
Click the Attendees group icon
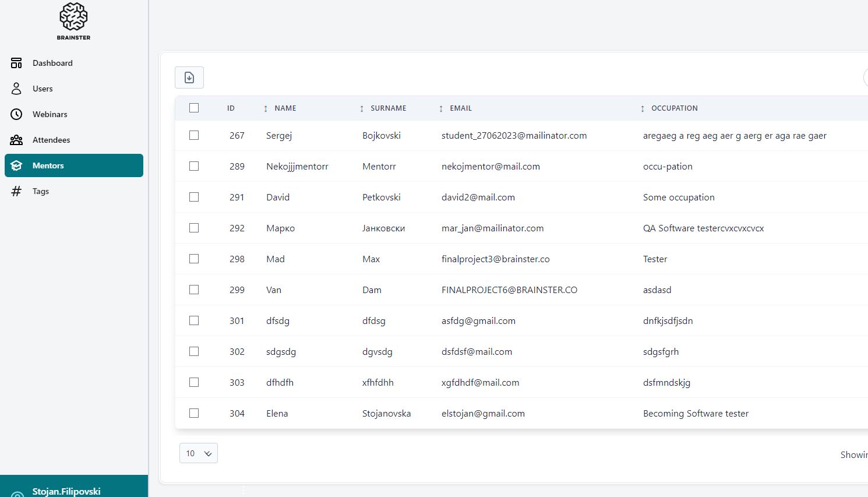[x=16, y=140]
